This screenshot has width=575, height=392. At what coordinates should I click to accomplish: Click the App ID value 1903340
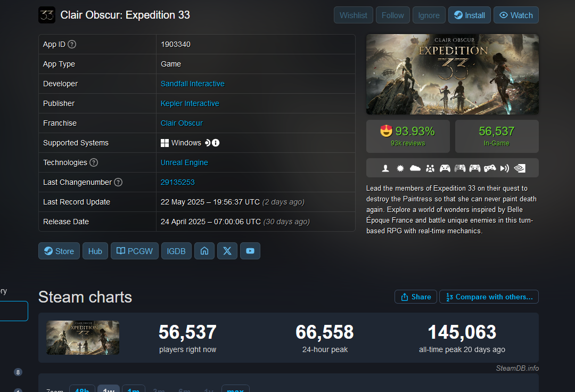[x=176, y=44]
